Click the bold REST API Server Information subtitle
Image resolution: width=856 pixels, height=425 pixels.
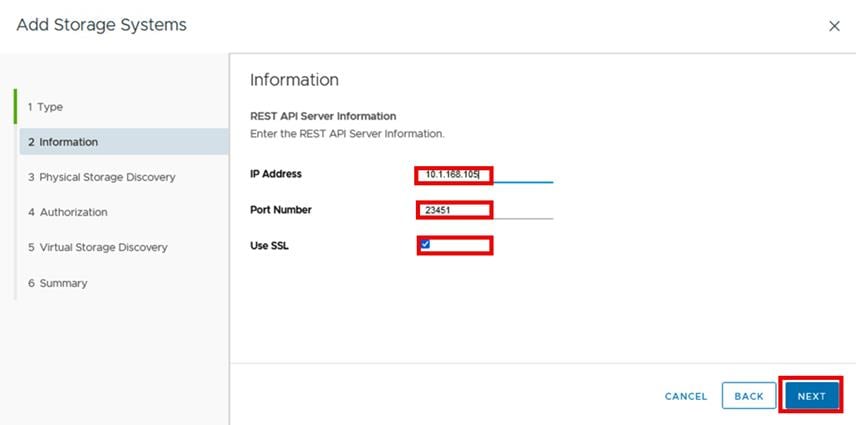click(323, 116)
